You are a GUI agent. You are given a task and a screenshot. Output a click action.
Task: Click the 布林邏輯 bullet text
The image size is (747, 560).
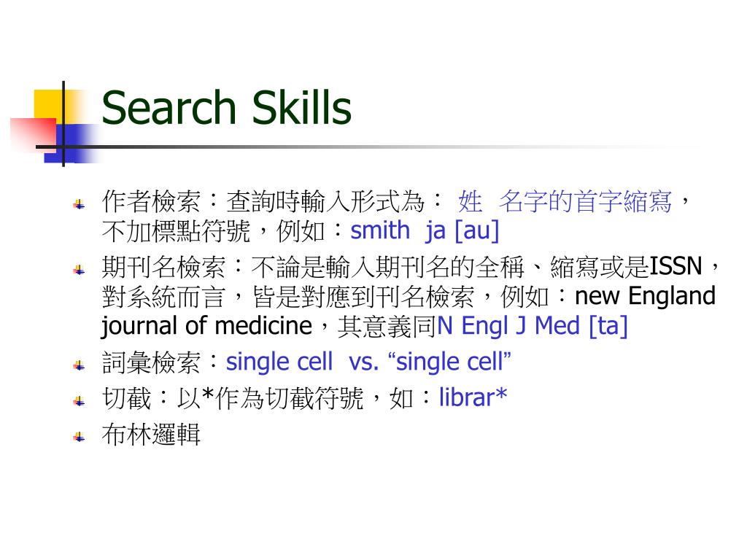151,435
